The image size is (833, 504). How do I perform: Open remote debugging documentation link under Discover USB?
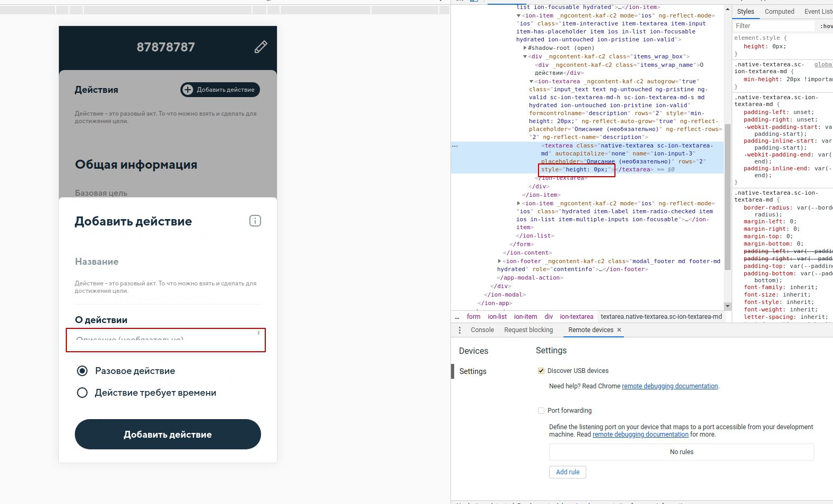(x=670, y=386)
